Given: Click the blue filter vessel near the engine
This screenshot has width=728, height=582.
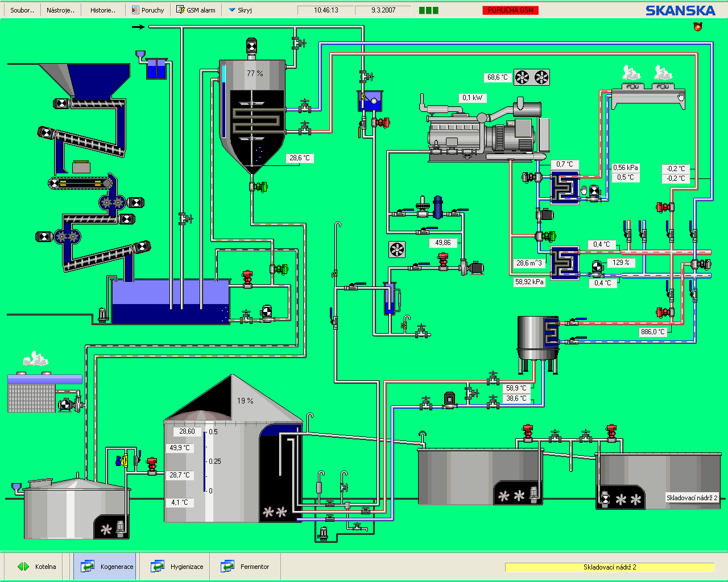Looking at the screenshot, I should [437, 207].
